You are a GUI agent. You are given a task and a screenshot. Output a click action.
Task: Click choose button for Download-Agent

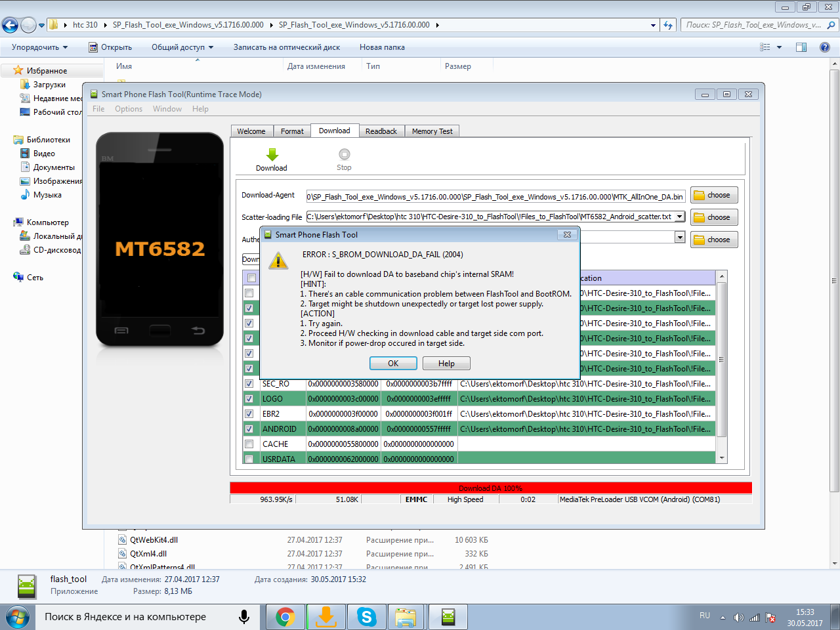(x=713, y=195)
